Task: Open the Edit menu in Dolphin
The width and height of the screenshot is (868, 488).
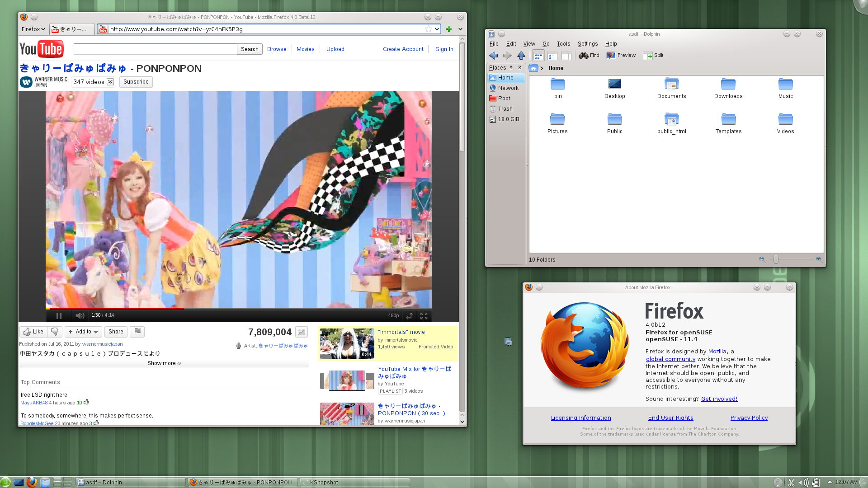Action: (511, 44)
